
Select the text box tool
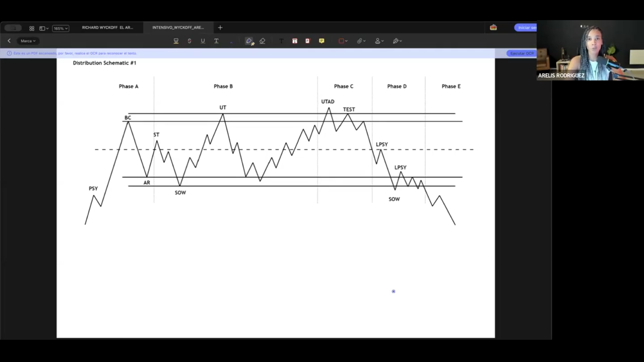coord(294,41)
